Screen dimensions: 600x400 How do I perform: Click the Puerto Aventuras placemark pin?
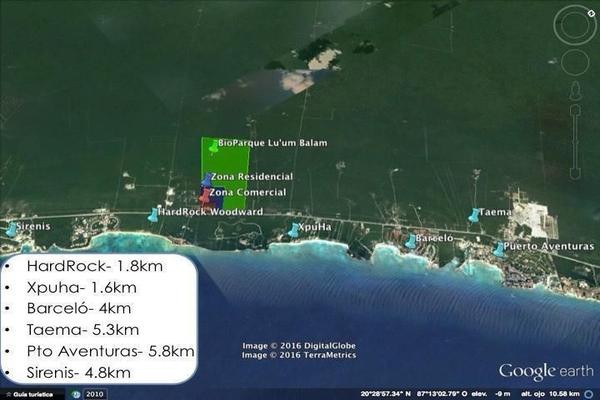[x=498, y=248]
